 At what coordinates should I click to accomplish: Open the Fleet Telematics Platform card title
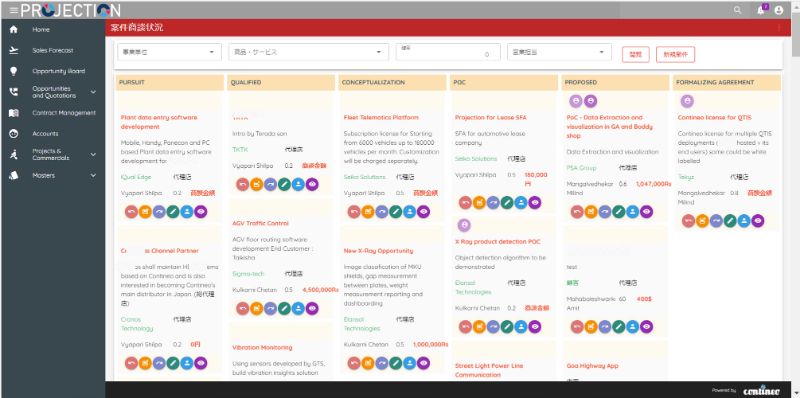pyautogui.click(x=381, y=117)
